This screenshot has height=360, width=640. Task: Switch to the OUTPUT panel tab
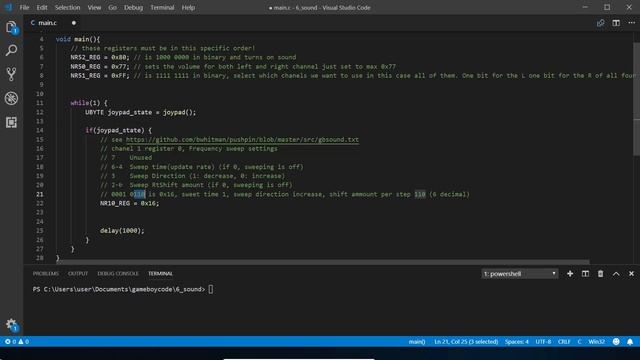click(x=78, y=273)
